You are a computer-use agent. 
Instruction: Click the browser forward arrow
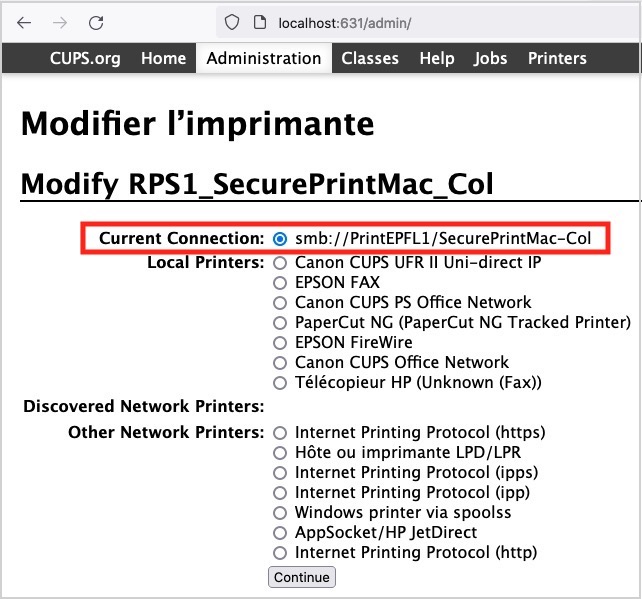coord(60,22)
